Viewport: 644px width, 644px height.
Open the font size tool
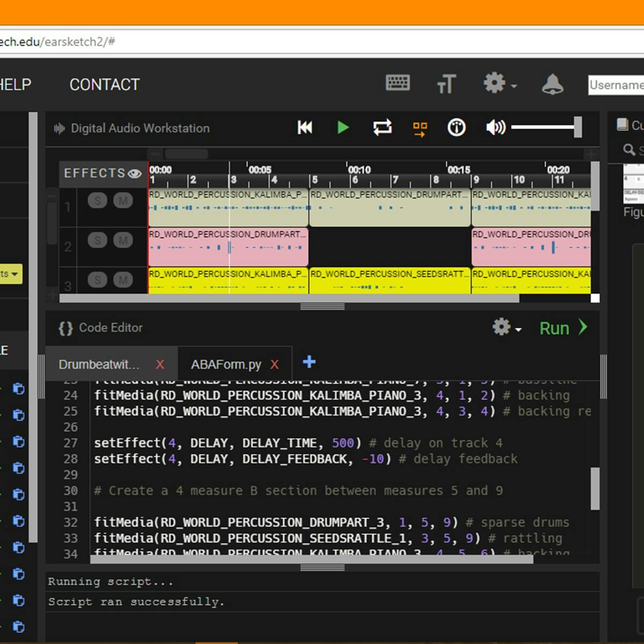pos(446,84)
